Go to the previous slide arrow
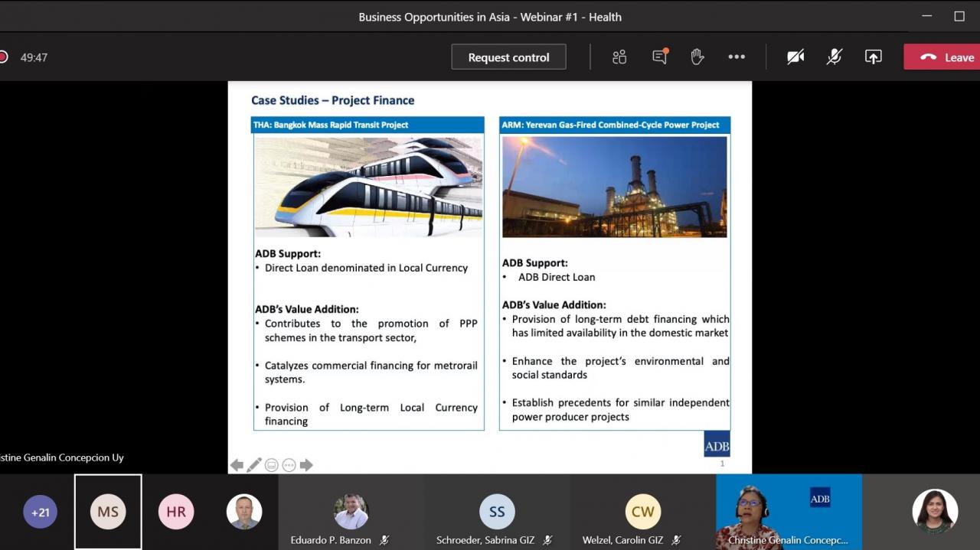The image size is (980, 550). (x=237, y=465)
